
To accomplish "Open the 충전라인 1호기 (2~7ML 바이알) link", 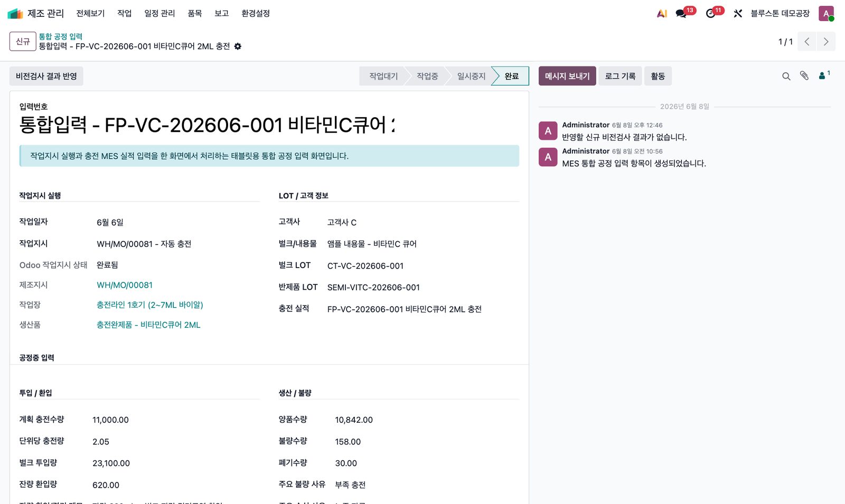I will click(x=150, y=305).
